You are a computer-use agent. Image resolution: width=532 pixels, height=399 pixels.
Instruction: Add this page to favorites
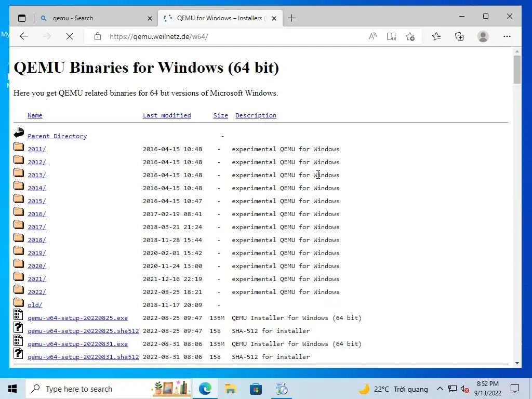tap(410, 36)
